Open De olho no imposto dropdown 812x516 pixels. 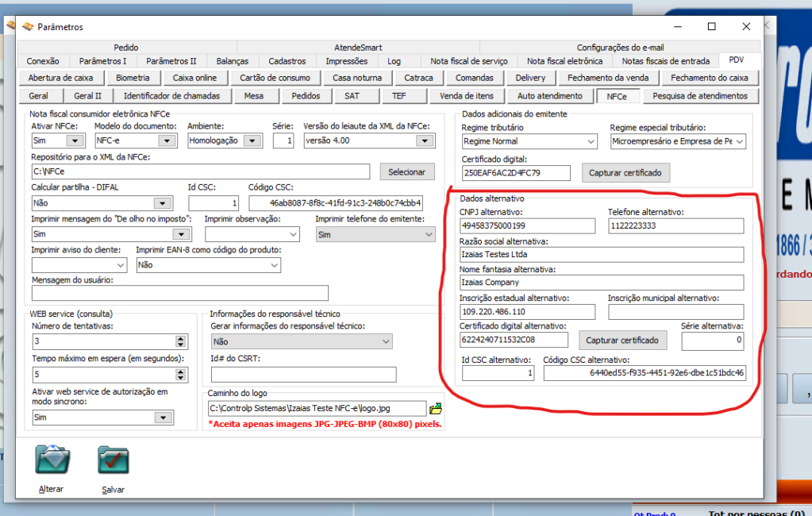coord(181,234)
